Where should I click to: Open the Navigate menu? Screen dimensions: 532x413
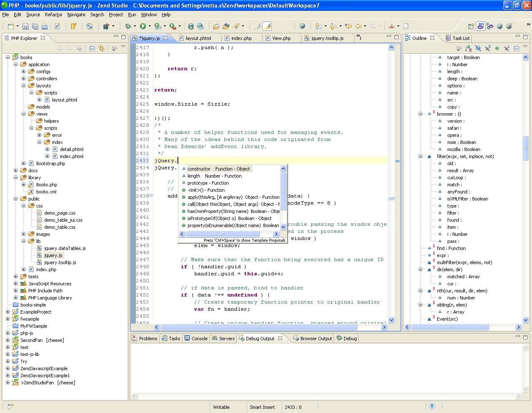76,15
